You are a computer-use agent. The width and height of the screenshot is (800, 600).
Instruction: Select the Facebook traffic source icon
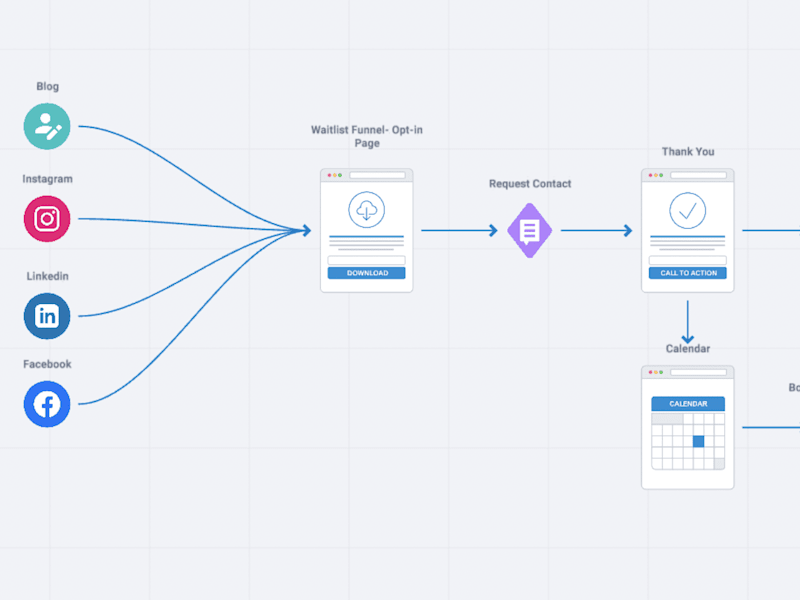point(47,404)
